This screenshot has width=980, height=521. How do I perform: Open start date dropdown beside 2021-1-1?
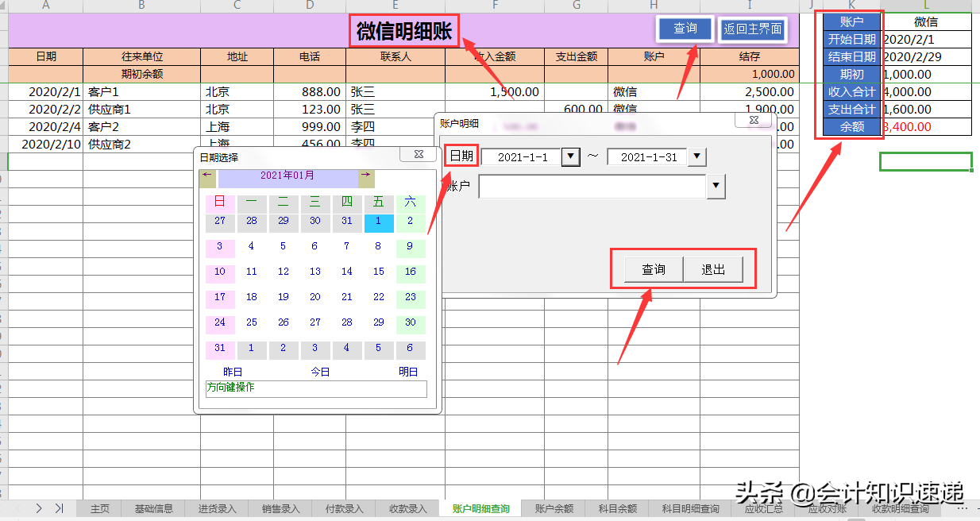click(x=570, y=157)
